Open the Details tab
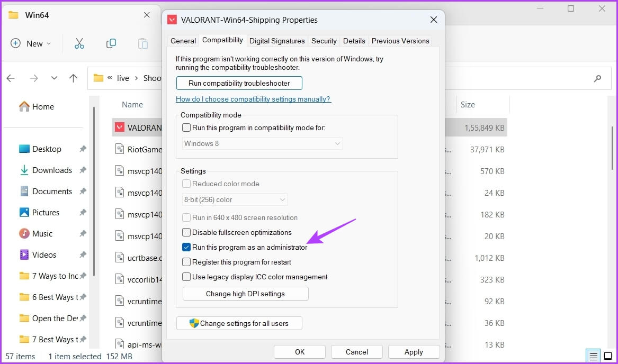The width and height of the screenshot is (618, 364). point(354,41)
